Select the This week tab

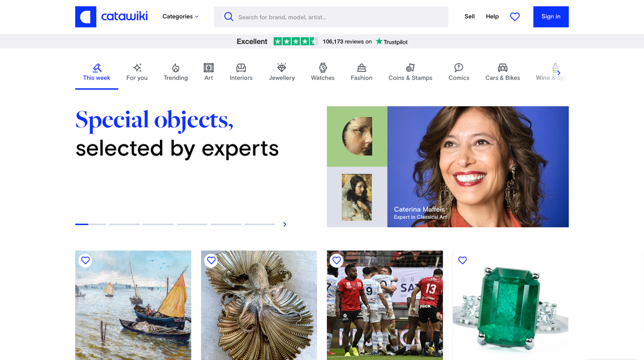coord(97,73)
